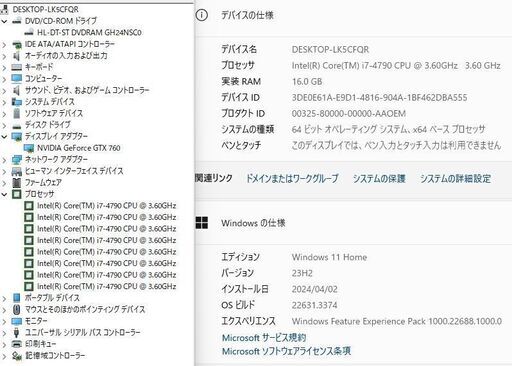
Task: Click the ヒューマン インターフェイス デバイス icon
Action: tap(17, 171)
